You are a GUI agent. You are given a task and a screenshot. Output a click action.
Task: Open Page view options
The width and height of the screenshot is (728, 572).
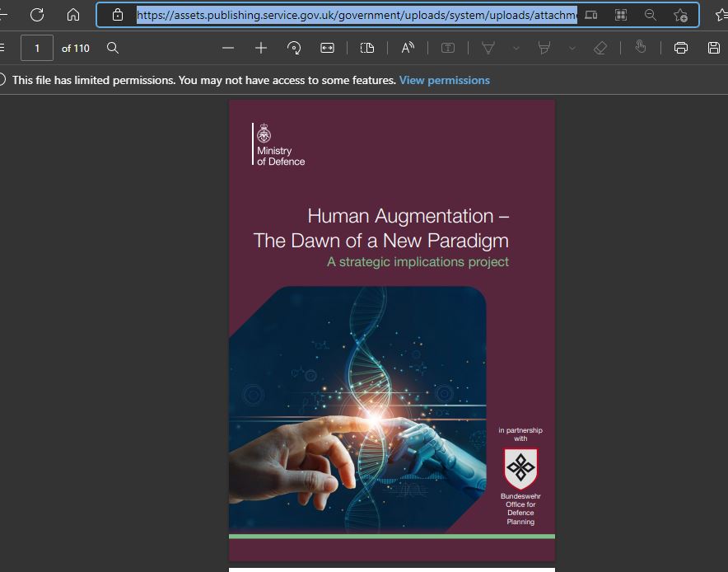(367, 48)
